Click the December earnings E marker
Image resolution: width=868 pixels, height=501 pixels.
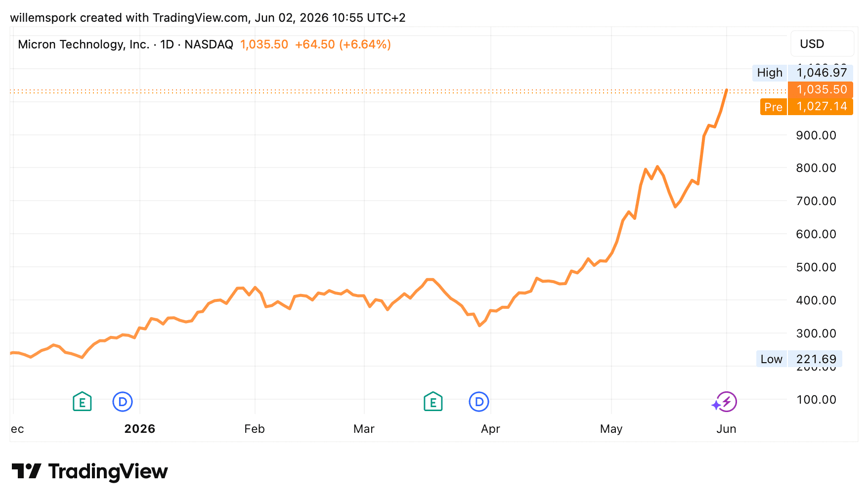82,402
